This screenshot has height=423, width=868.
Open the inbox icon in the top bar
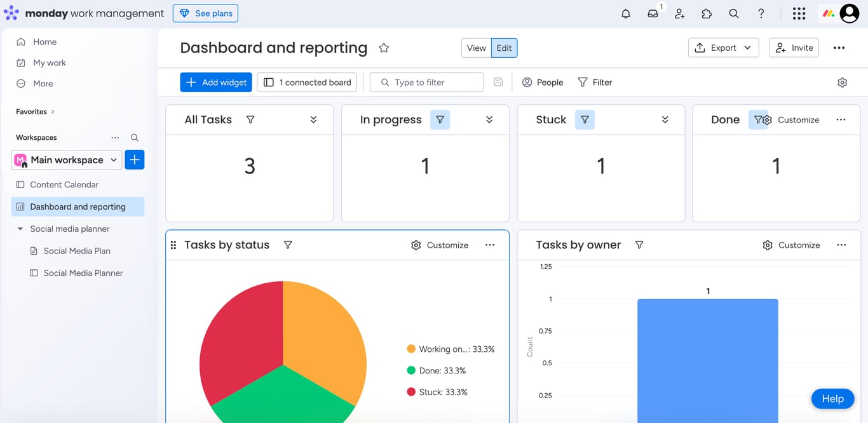pos(653,13)
